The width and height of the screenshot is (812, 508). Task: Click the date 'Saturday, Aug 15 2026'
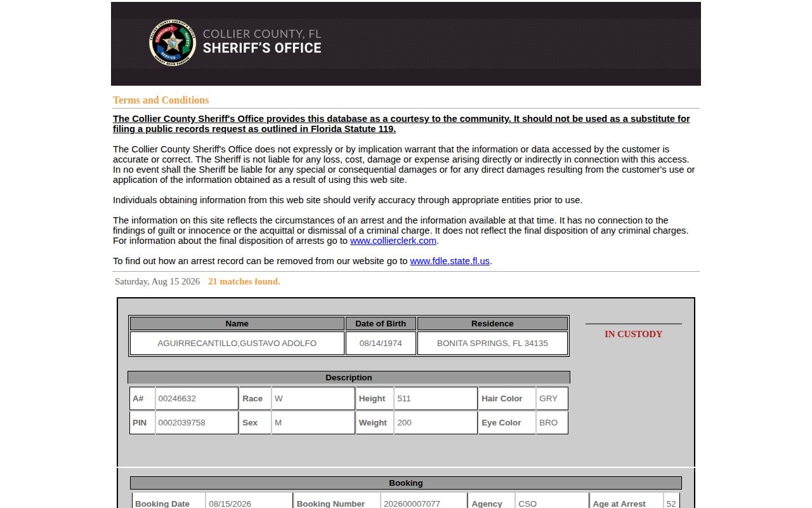pyautogui.click(x=157, y=281)
